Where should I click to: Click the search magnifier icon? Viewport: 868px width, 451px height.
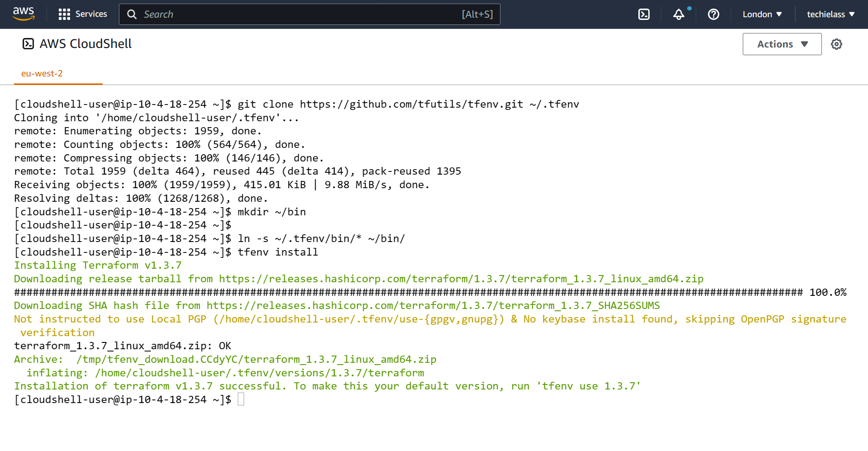point(132,14)
